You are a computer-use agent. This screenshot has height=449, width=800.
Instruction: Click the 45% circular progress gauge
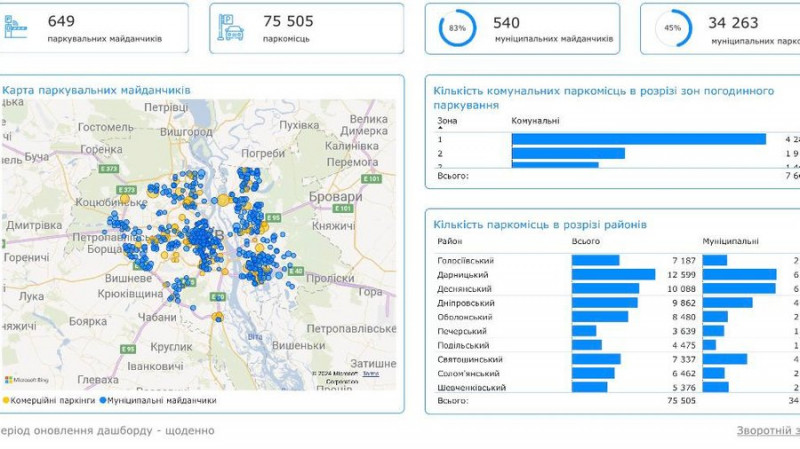coord(672,28)
